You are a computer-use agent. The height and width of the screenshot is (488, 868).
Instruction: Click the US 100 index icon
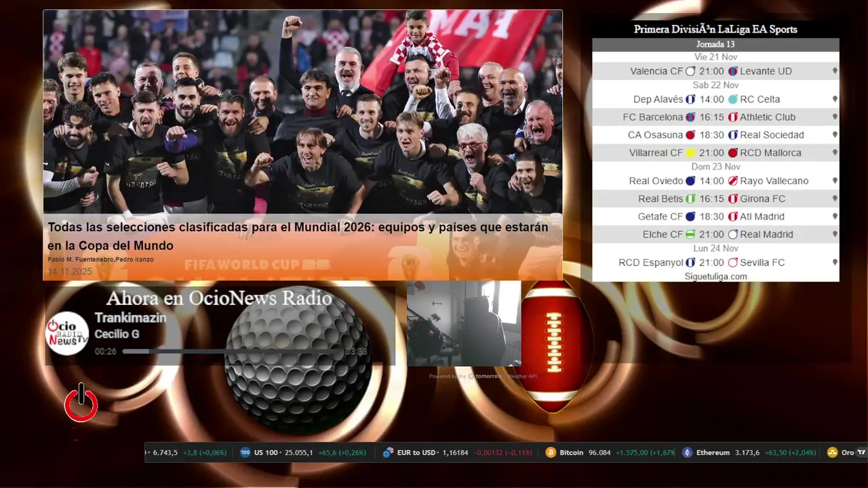245,453
